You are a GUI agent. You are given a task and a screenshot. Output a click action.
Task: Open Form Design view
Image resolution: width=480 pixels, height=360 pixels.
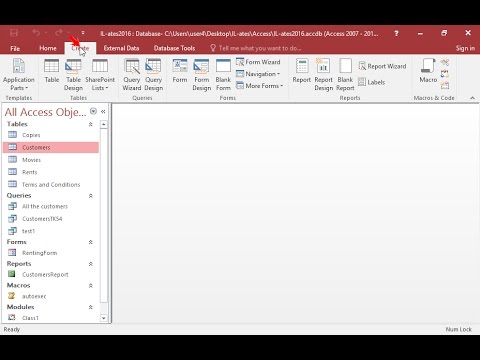(202, 75)
